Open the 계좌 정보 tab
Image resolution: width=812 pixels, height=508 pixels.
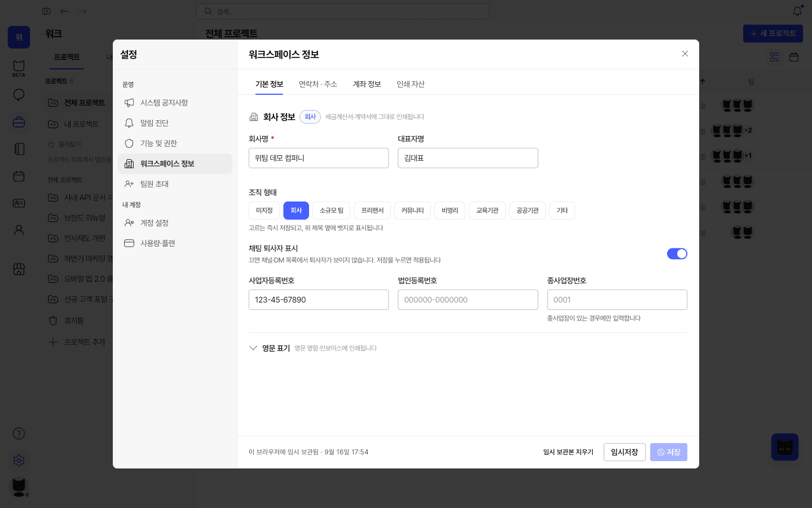tap(367, 84)
